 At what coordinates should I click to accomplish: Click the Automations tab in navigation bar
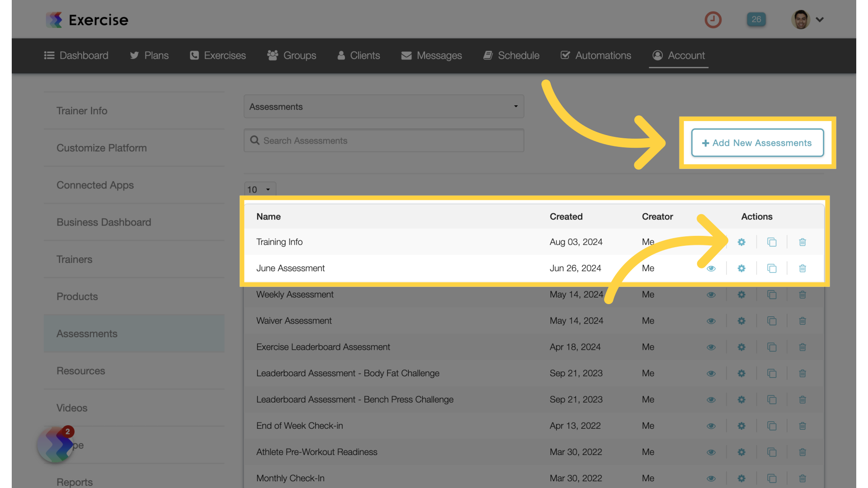596,56
